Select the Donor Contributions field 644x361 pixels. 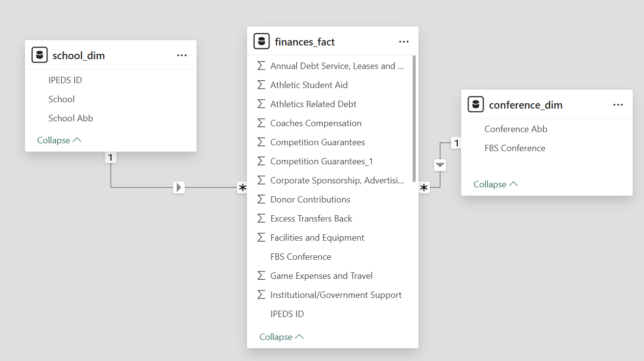310,200
